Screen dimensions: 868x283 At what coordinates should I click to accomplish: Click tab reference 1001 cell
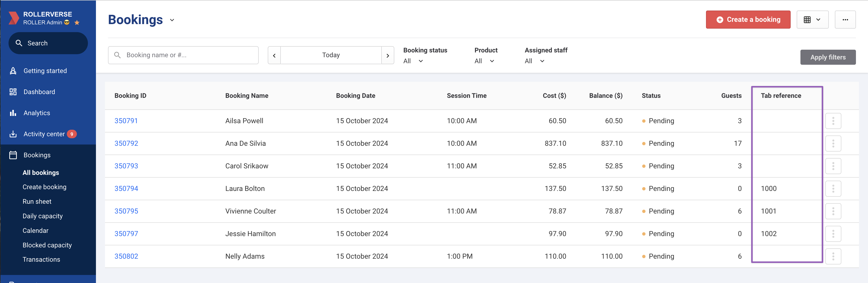[769, 211]
